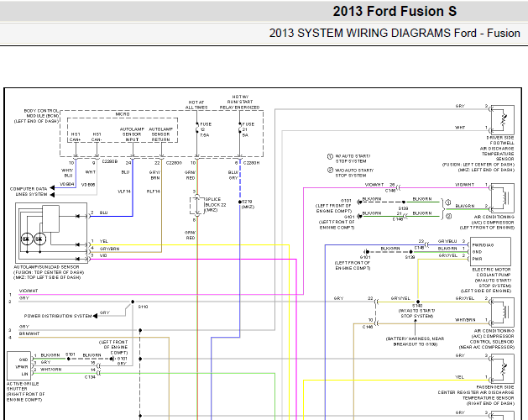The width and height of the screenshot is (528, 420).
Task: Click the 'BATTERY HARNESS, NEAR BREAKOUT TO G109' note
Action: (416, 341)
